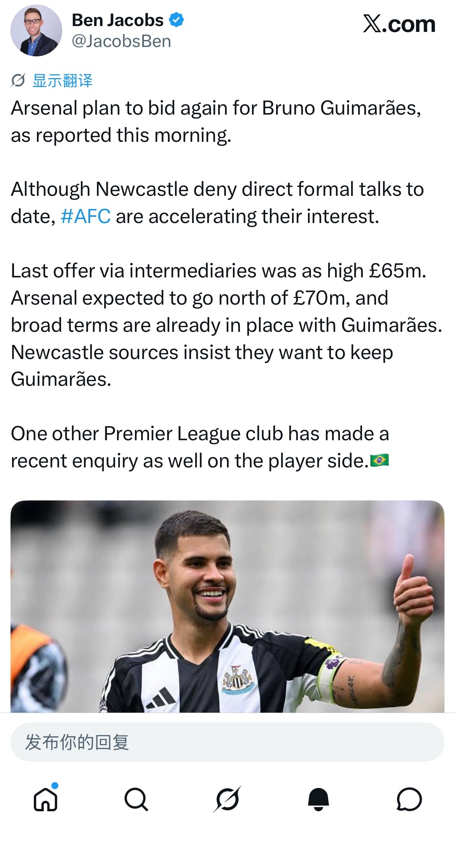Tap the X.com logo text
Screen dimensions: 455x868
coord(399,24)
